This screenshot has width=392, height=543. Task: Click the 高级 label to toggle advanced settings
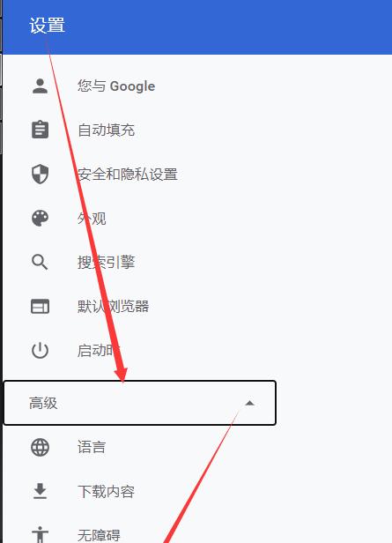click(x=43, y=403)
